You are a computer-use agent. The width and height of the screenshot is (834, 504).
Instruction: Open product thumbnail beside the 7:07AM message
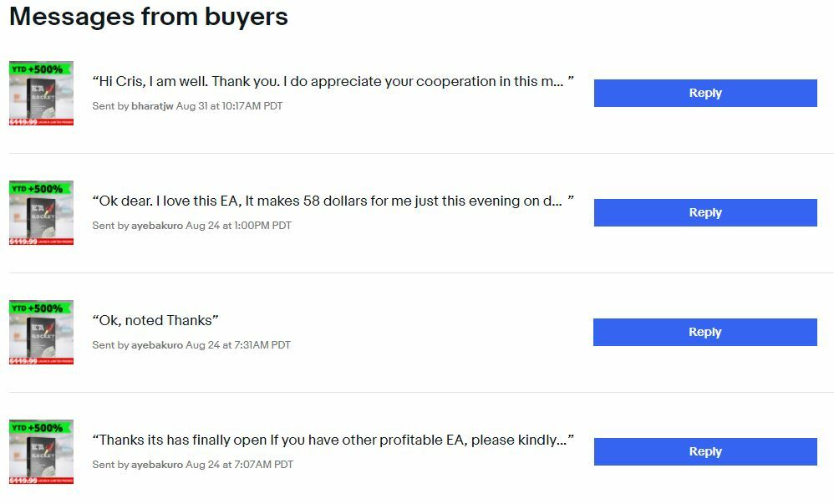click(x=42, y=452)
